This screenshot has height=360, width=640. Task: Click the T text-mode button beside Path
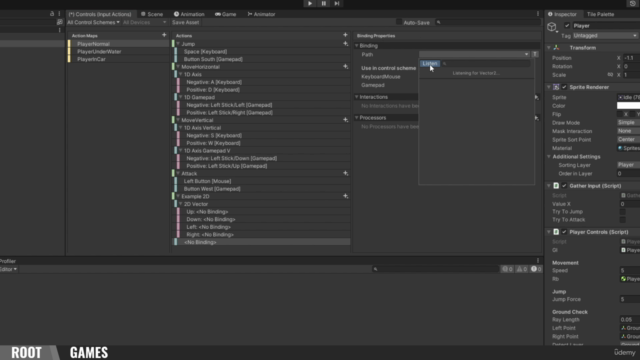pyautogui.click(x=535, y=54)
